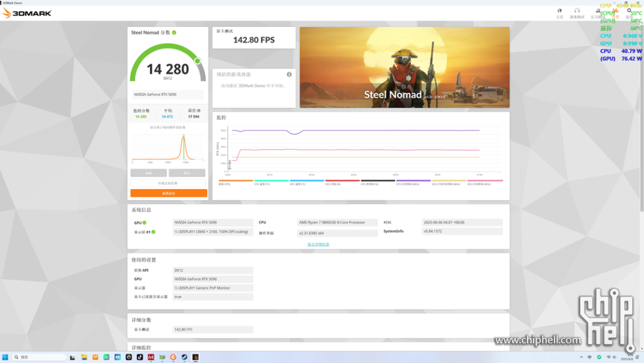The height and width of the screenshot is (363, 644).
Task: Toggle the GPU clock frequency pink legend
Action: 485,182
